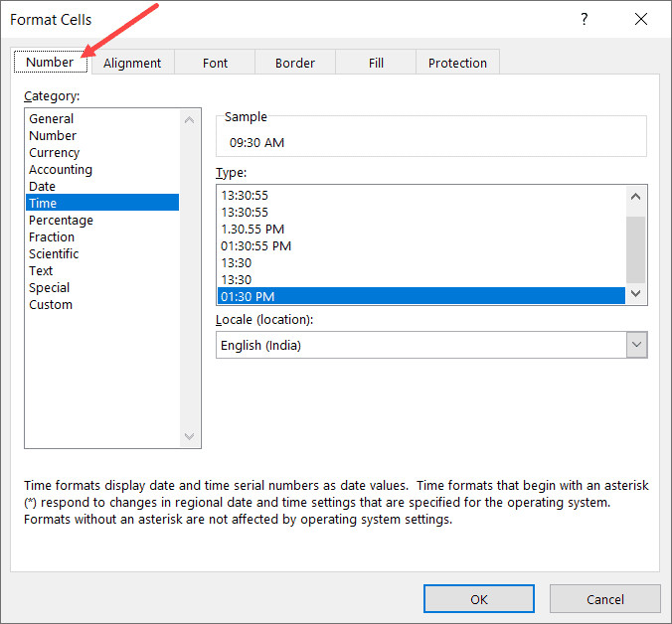Cancel the Format Cells dialog
The width and height of the screenshot is (672, 624).
click(604, 599)
